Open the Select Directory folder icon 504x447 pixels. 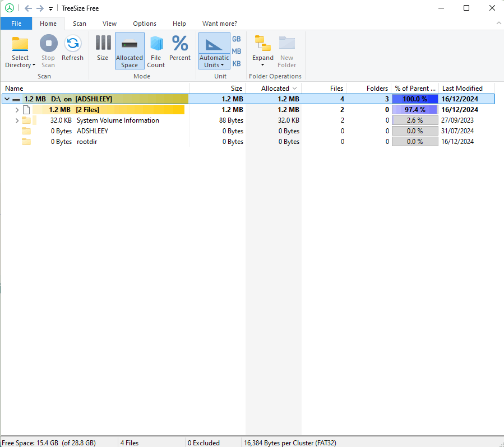click(20, 44)
